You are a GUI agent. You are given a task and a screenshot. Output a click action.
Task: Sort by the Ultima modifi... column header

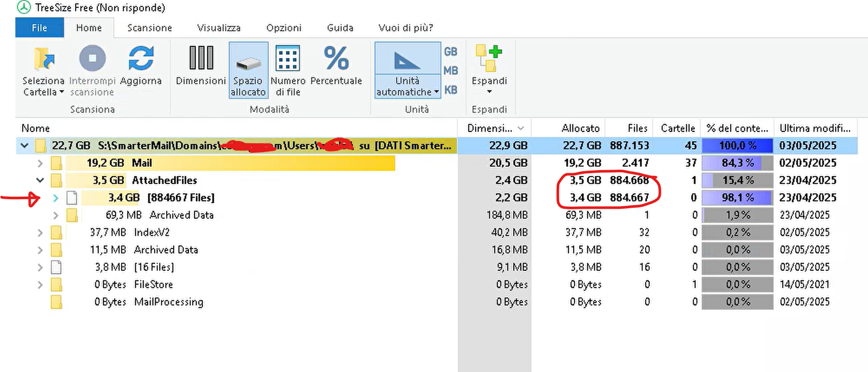coord(816,128)
